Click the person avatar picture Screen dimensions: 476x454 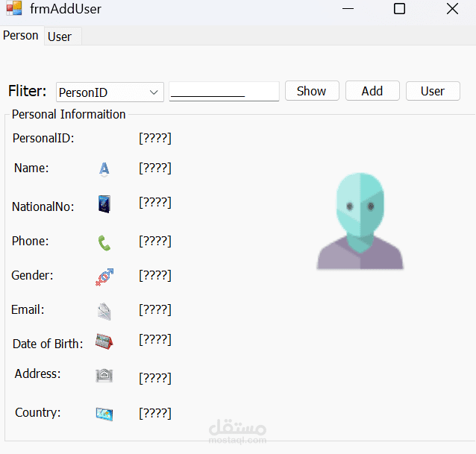360,221
